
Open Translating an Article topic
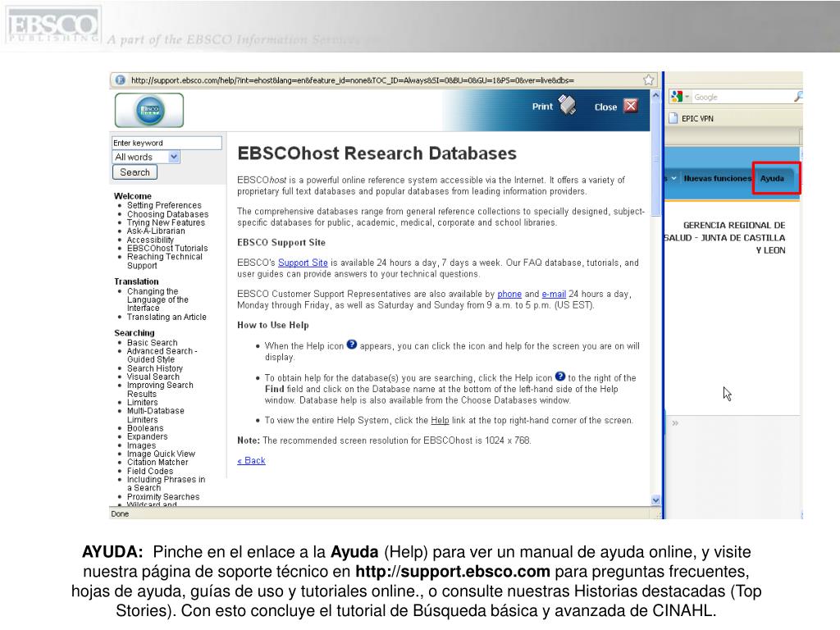click(x=167, y=317)
